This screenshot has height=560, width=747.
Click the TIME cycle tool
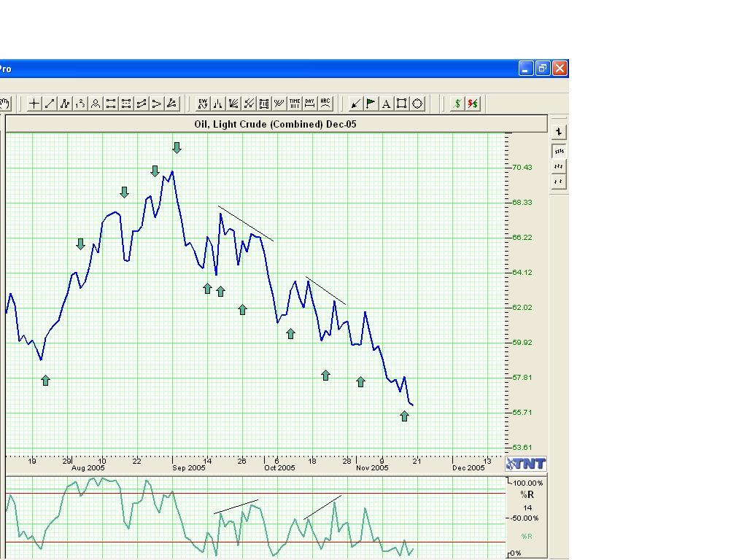[295, 104]
